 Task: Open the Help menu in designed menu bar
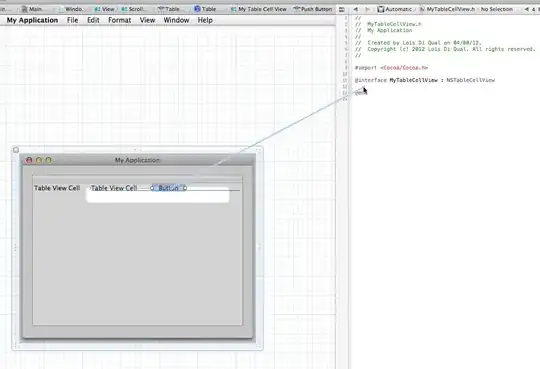pos(205,20)
